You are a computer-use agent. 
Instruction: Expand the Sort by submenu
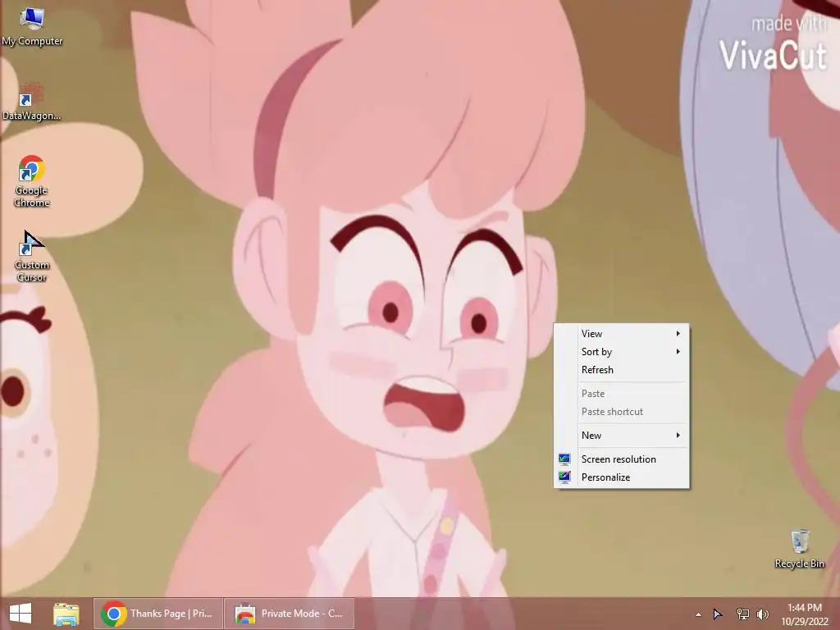tap(622, 352)
